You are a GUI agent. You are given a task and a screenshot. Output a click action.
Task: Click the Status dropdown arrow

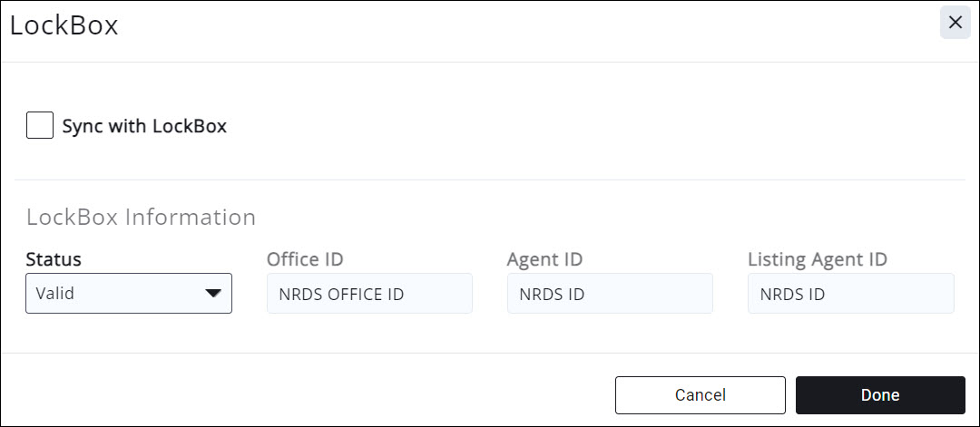213,294
